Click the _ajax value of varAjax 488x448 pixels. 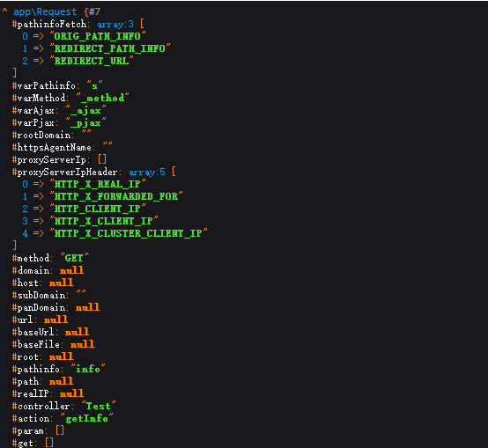(x=85, y=110)
